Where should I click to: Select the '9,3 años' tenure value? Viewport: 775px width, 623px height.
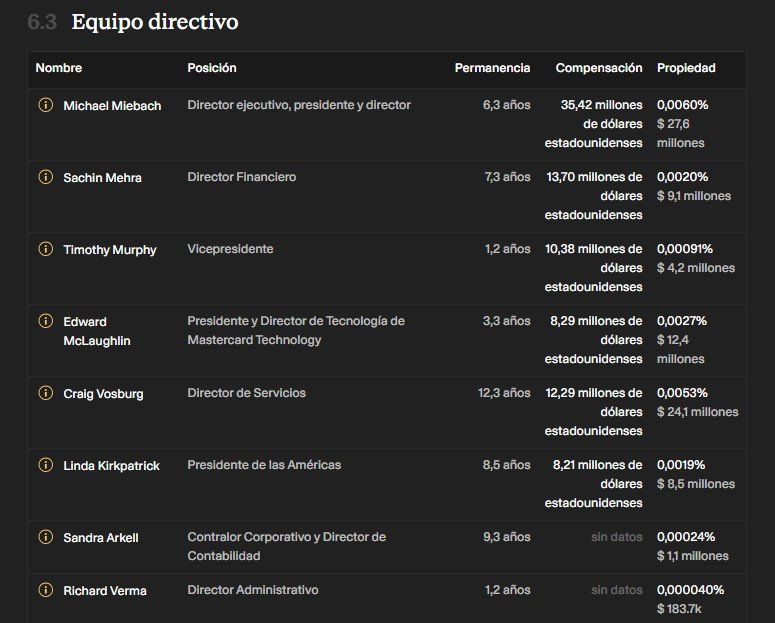(x=507, y=537)
